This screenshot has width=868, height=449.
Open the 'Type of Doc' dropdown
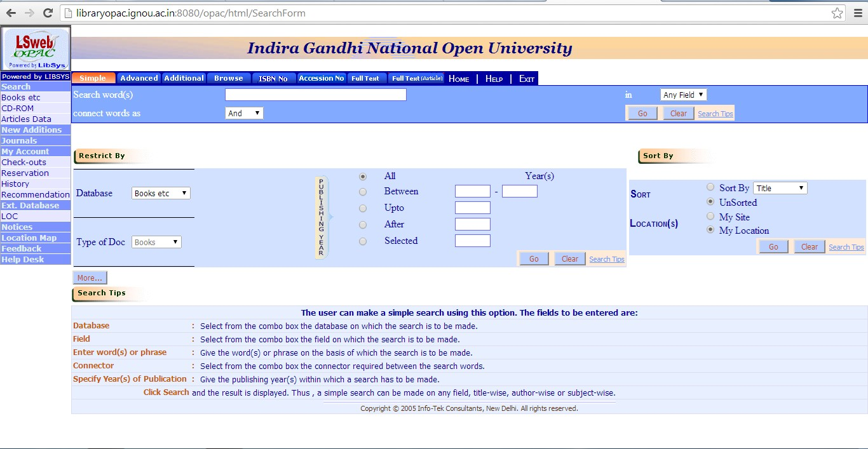pyautogui.click(x=156, y=241)
